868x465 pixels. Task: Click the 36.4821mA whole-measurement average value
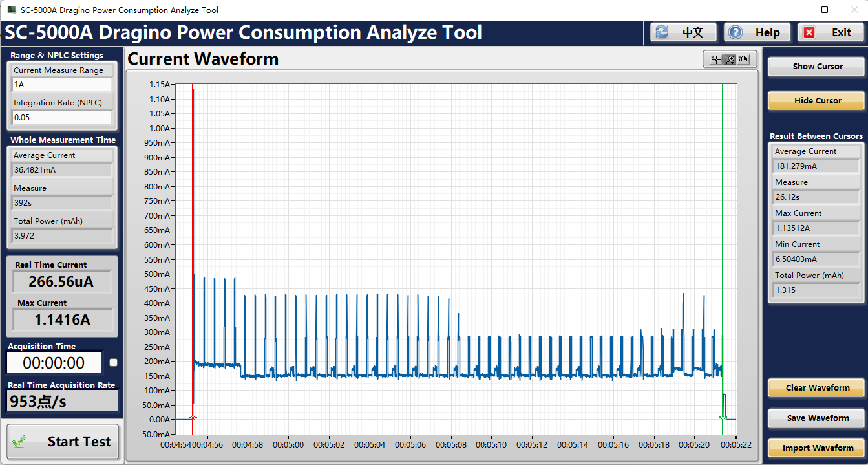coord(62,170)
